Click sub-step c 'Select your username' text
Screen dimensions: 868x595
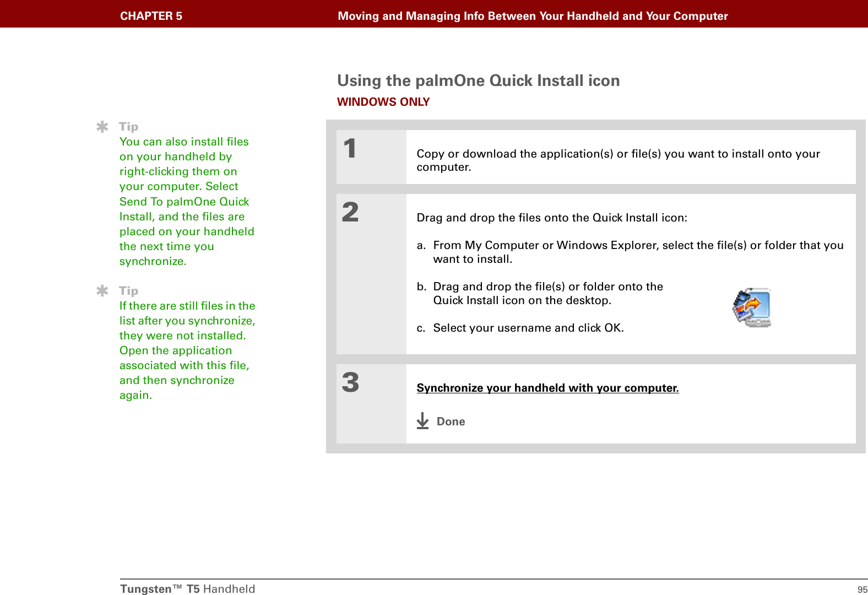pyautogui.click(x=520, y=328)
